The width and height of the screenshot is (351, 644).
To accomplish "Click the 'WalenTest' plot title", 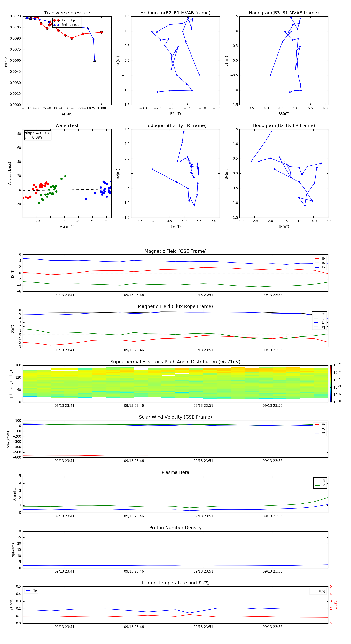I will 67,125.
